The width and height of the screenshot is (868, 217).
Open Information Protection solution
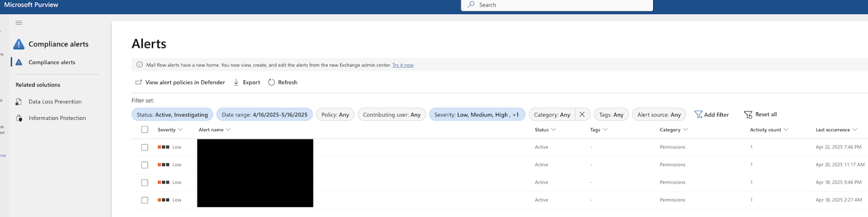pos(57,118)
